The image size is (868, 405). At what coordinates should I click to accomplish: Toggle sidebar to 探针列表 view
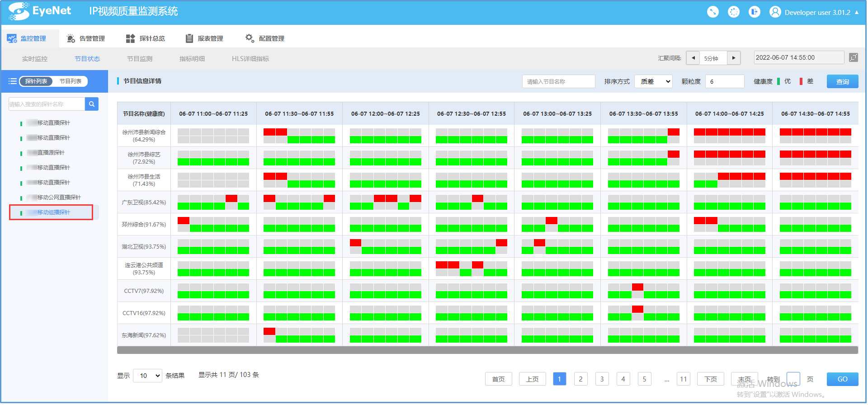36,81
